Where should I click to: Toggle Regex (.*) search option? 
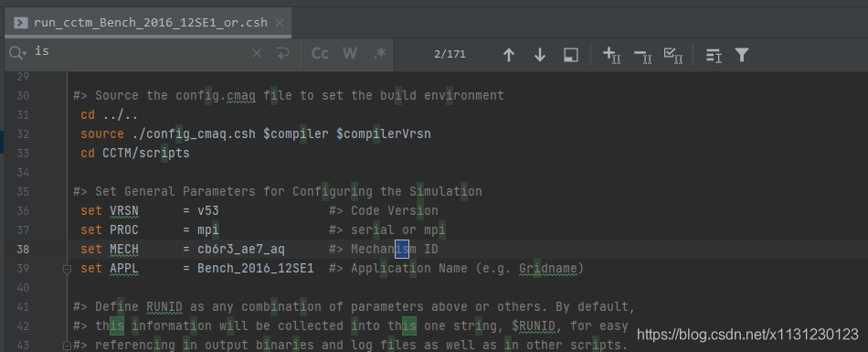[380, 53]
